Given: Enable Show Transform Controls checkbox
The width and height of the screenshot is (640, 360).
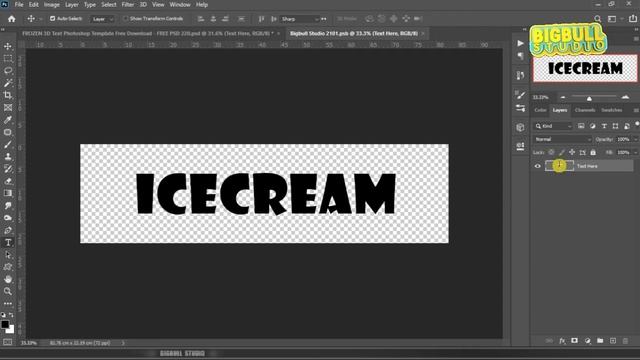Looking at the screenshot, I should (125, 19).
